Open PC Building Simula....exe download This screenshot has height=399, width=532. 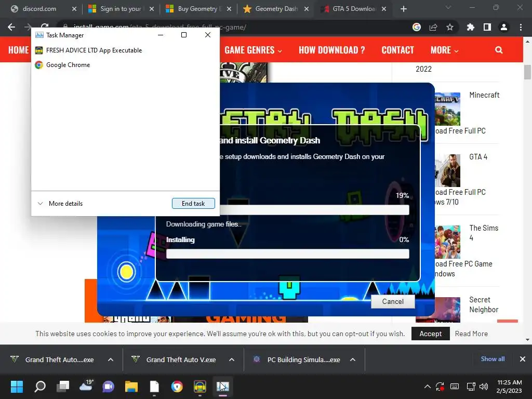(297, 360)
